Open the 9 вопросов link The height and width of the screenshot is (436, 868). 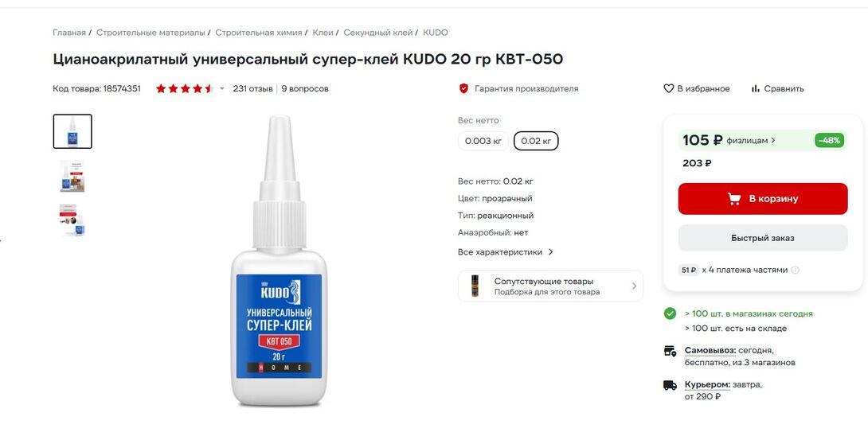[x=304, y=88]
